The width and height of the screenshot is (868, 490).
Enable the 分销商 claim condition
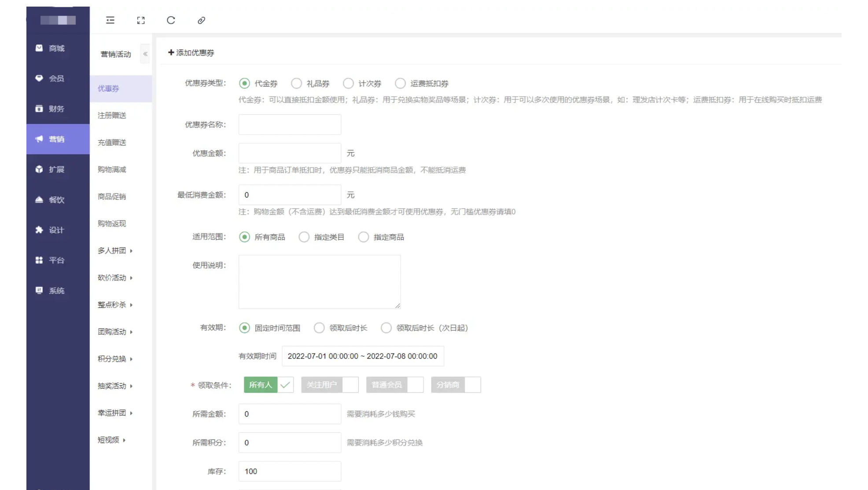(x=456, y=385)
